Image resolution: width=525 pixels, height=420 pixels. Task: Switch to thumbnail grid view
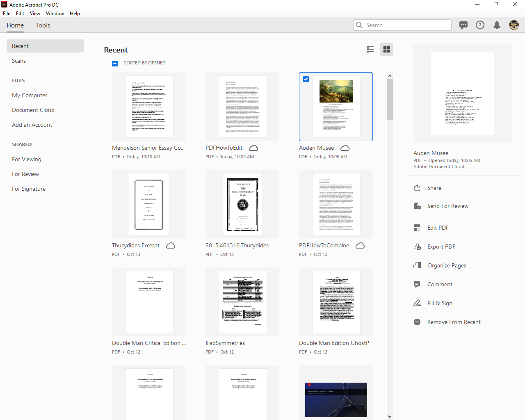[x=386, y=50]
